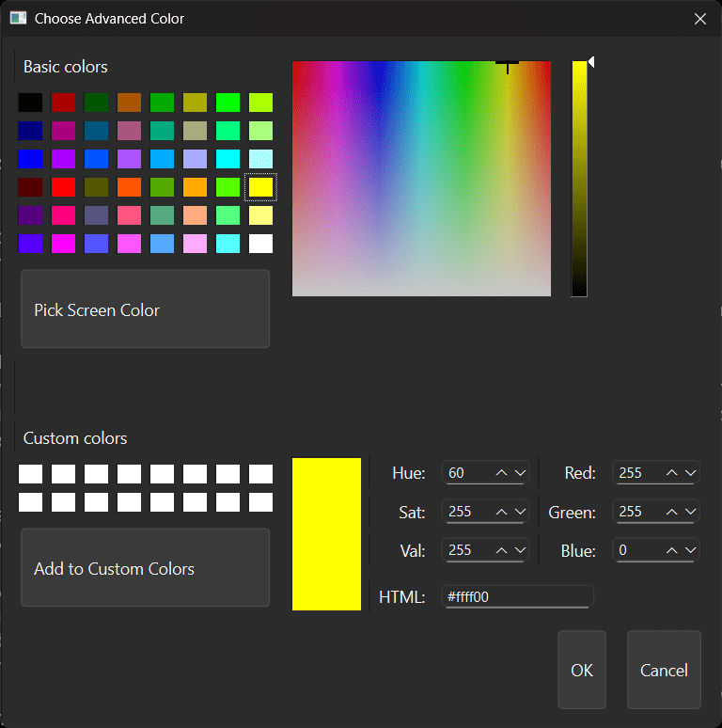Select the black swatch in Basic colors
The height and width of the screenshot is (728, 722).
(30, 103)
